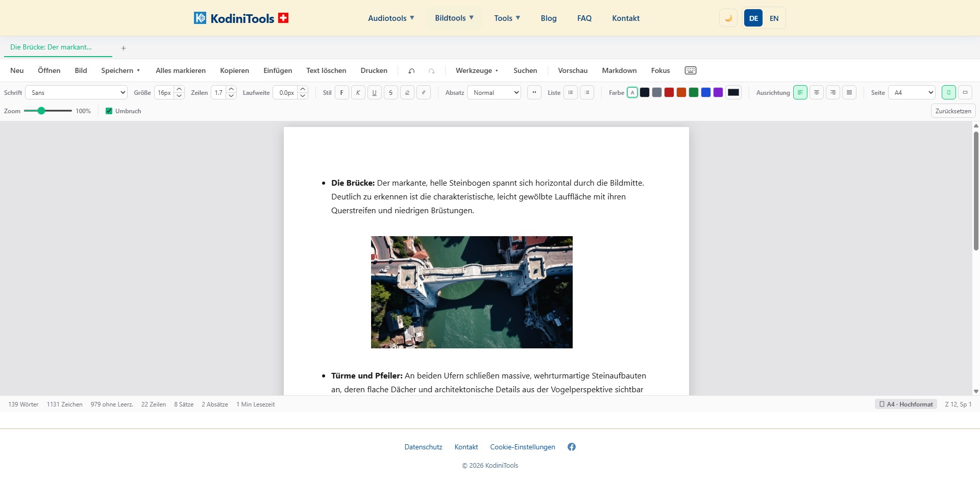Select portrait page orientation

pyautogui.click(x=948, y=92)
